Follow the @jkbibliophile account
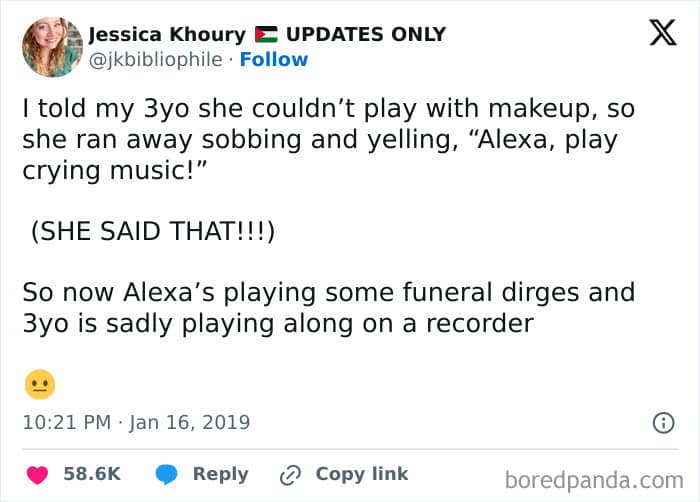This screenshot has width=700, height=502. tap(274, 60)
